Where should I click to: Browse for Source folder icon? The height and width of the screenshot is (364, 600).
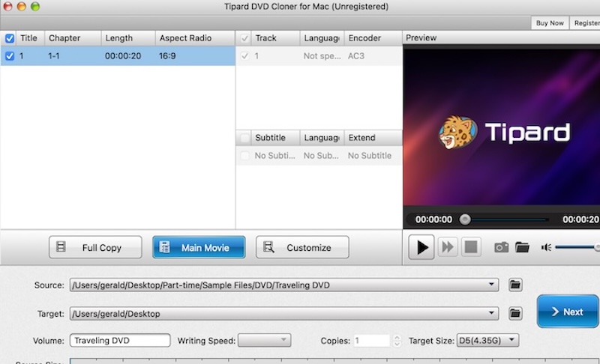[x=515, y=285]
